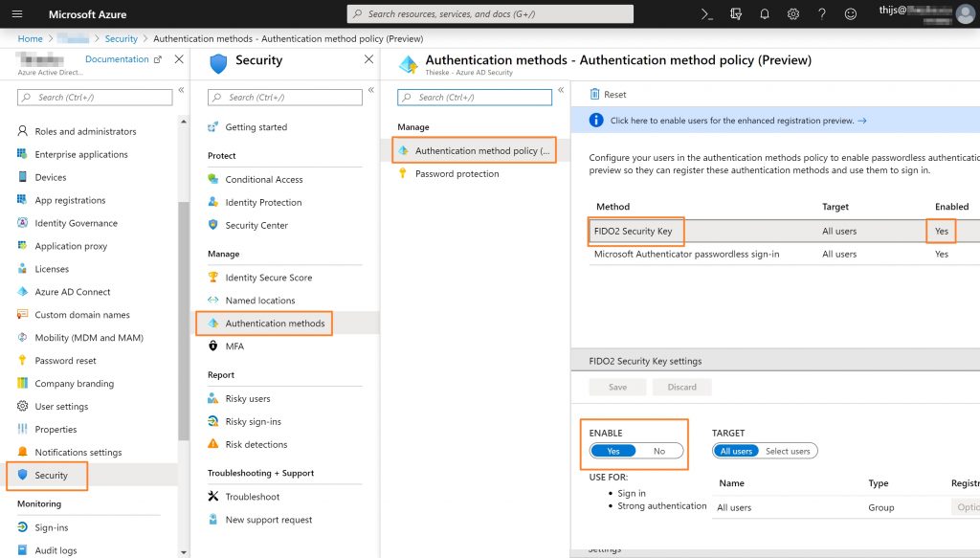
Task: Open the Help question mark
Action: [x=822, y=13]
